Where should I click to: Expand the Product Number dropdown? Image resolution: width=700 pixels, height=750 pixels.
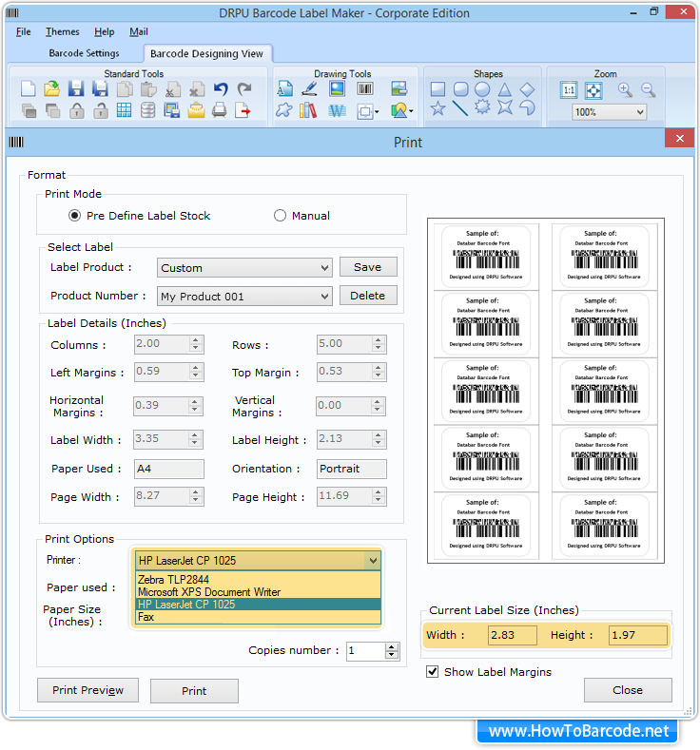tap(324, 297)
